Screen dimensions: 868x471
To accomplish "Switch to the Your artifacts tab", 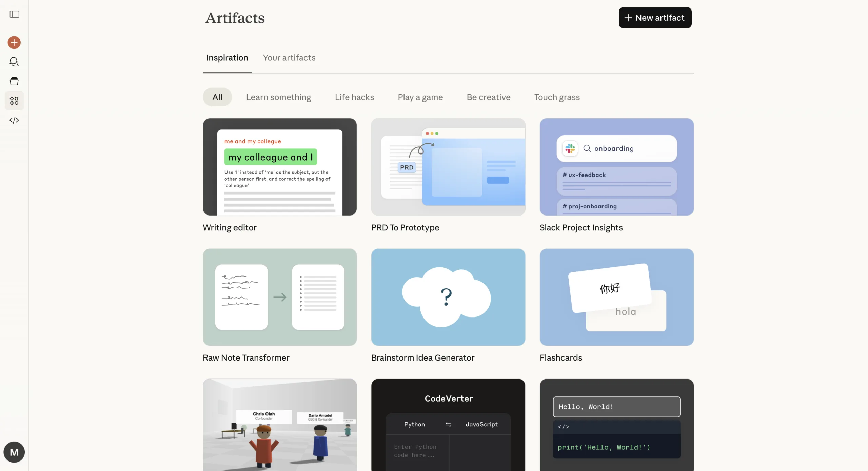I will click(289, 58).
